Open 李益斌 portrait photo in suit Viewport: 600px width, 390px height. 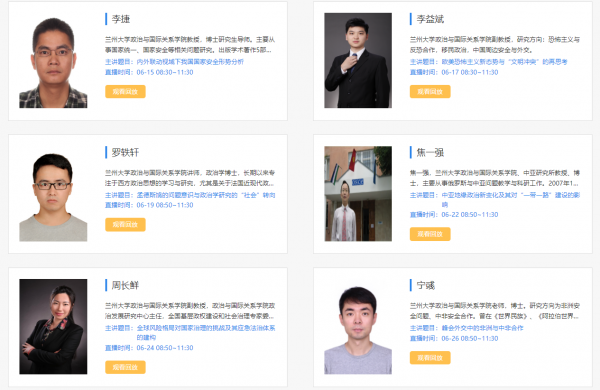(358, 60)
